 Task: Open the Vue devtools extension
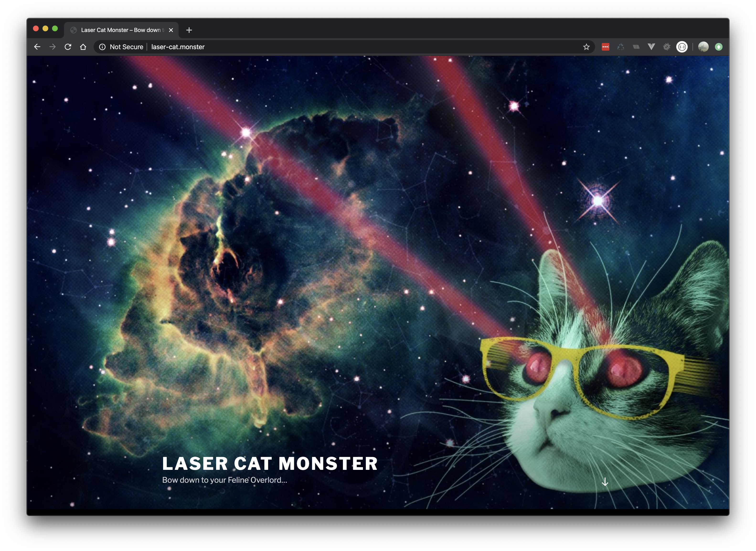click(x=651, y=47)
